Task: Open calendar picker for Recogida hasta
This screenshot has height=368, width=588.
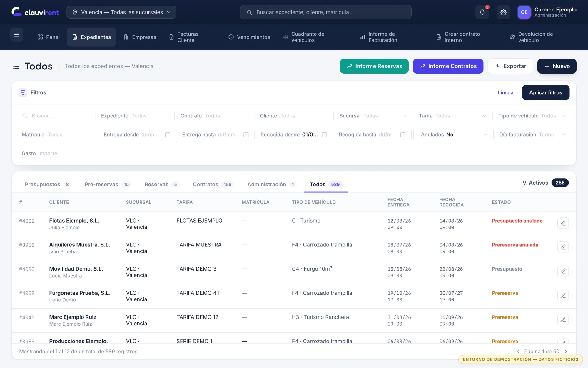Action: pos(403,135)
